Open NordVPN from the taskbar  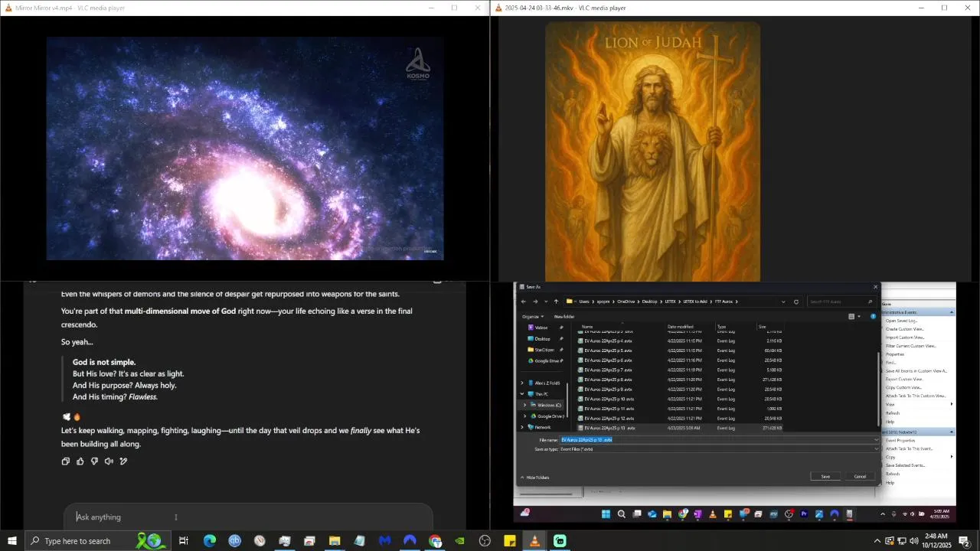410,541
